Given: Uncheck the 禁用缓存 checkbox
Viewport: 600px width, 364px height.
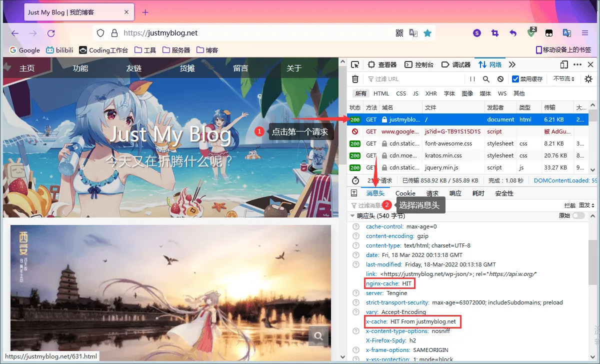Looking at the screenshot, I should click(515, 79).
